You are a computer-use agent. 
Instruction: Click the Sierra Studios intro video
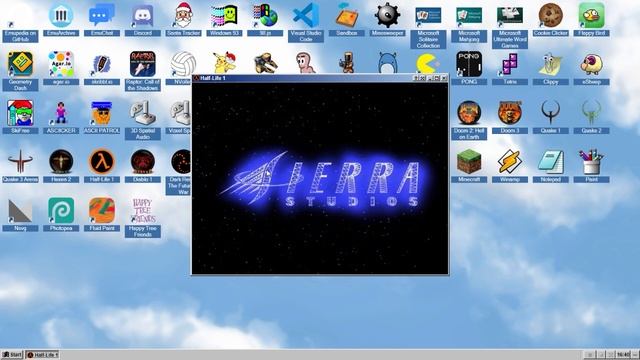320,178
